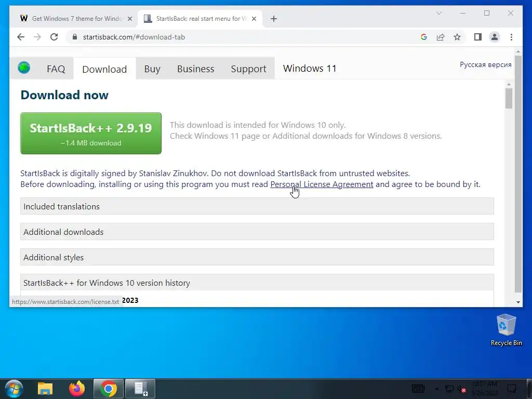This screenshot has height=399, width=532.
Task: Select the StartIsBack browser tab
Action: tap(199, 19)
